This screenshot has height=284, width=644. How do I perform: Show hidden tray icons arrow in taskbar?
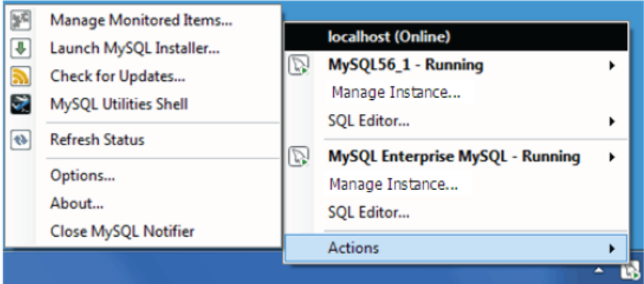point(599,271)
